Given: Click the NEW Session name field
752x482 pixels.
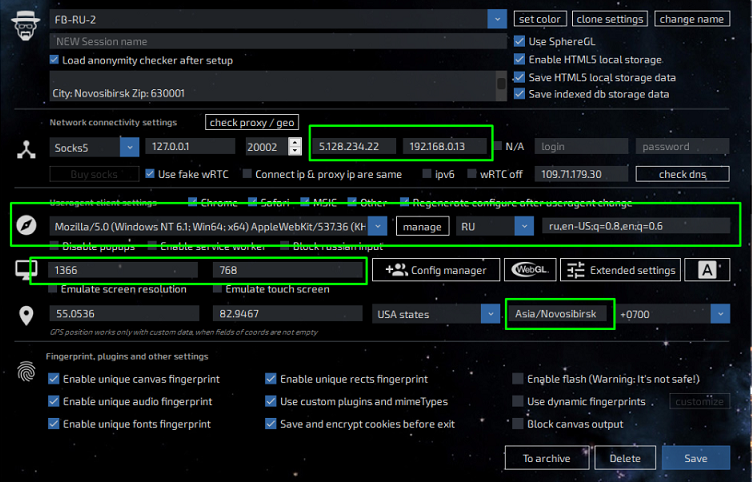Looking at the screenshot, I should (278, 41).
